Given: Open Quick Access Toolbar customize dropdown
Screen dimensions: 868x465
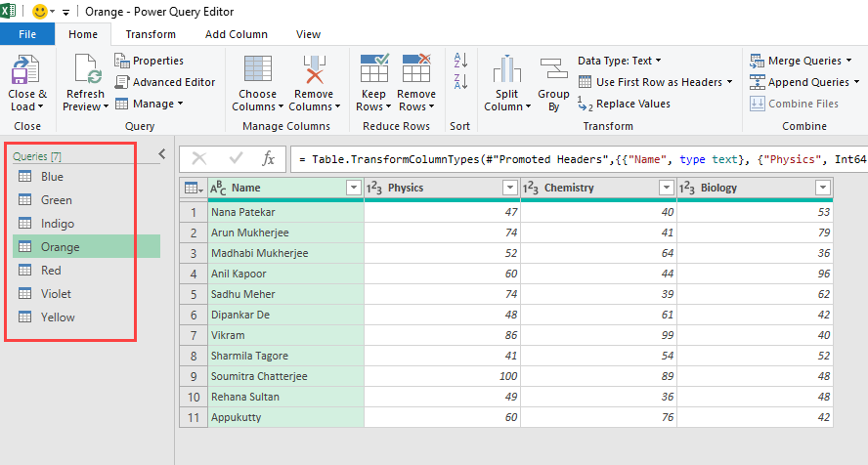Looking at the screenshot, I should (x=65, y=12).
